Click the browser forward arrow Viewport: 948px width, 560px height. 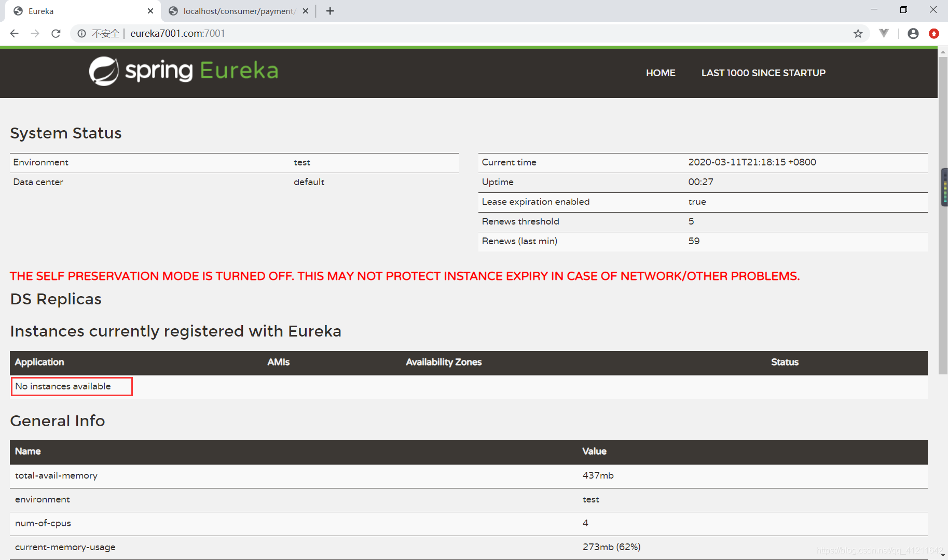click(35, 34)
